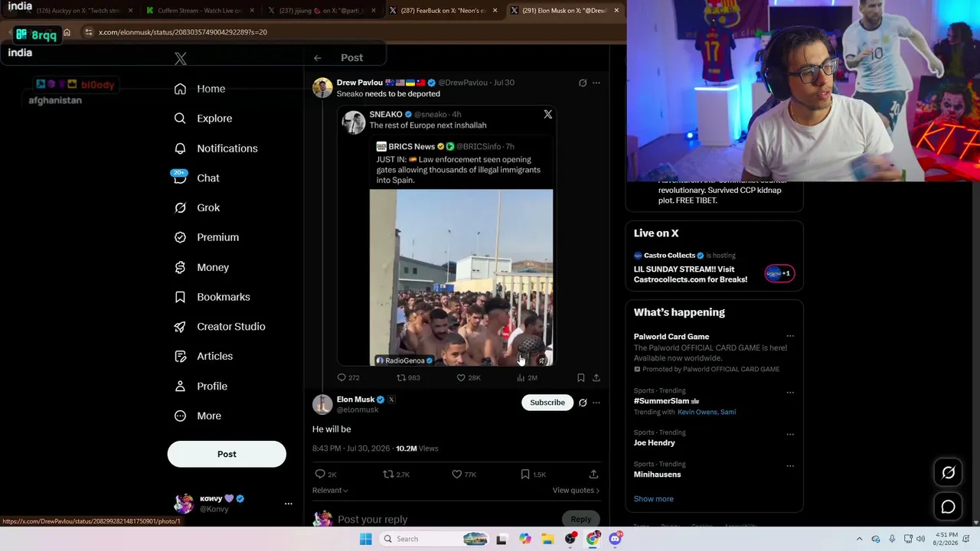
Task: Click the Reply submit button
Action: (580, 520)
